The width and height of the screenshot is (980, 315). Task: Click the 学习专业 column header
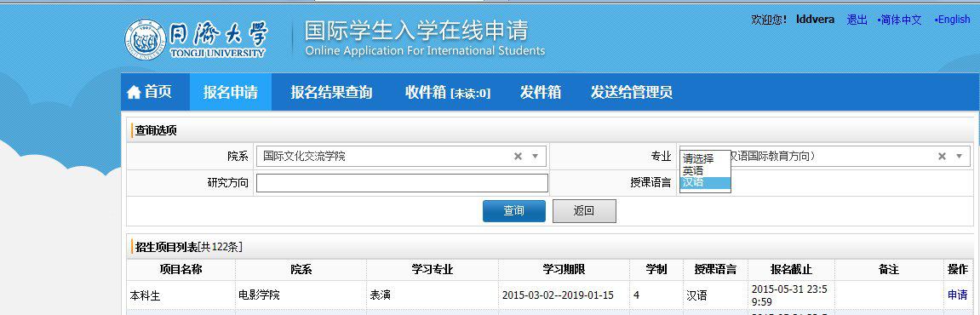432,269
